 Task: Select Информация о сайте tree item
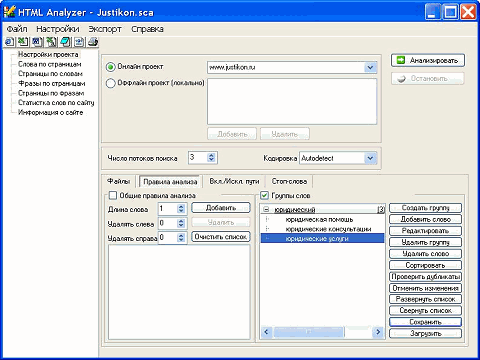point(50,112)
